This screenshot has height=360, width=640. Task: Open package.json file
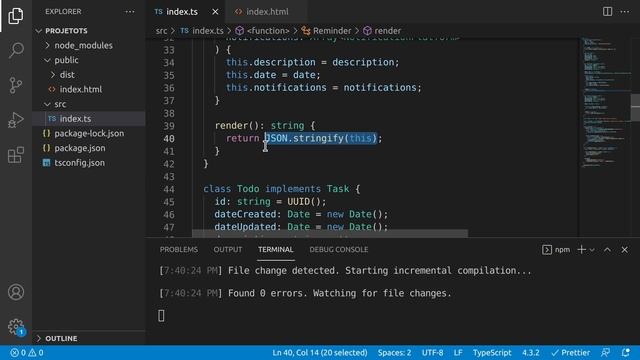[x=80, y=148]
